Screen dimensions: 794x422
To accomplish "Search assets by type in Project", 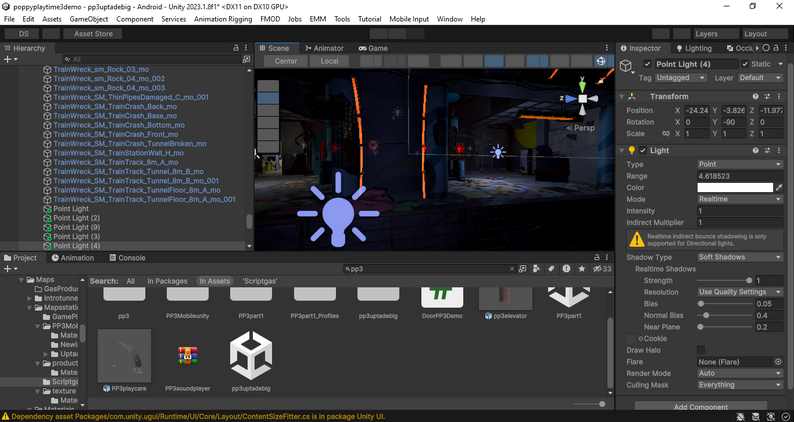I will tap(537, 269).
